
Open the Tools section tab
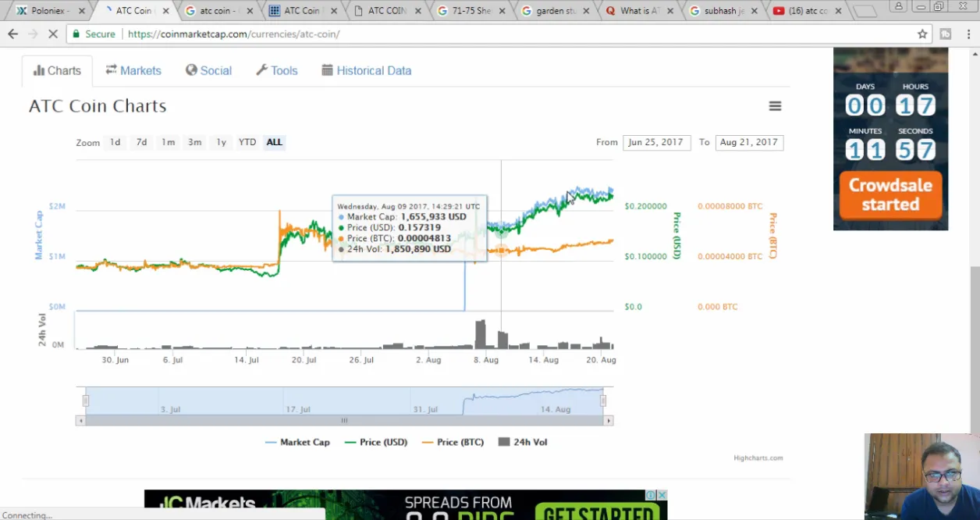click(277, 71)
